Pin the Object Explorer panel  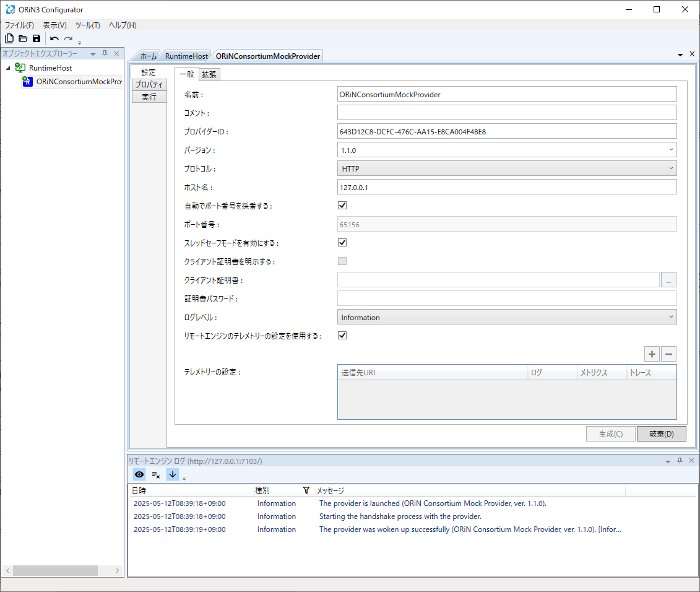(105, 53)
